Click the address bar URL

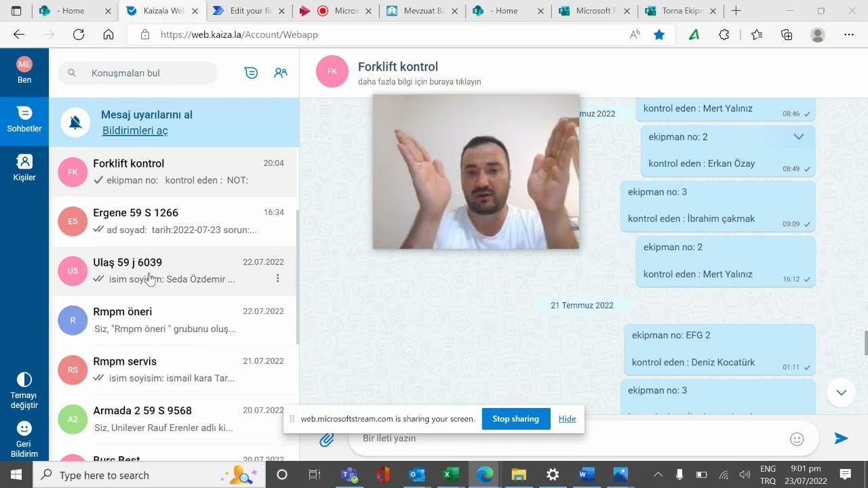pyautogui.click(x=239, y=35)
